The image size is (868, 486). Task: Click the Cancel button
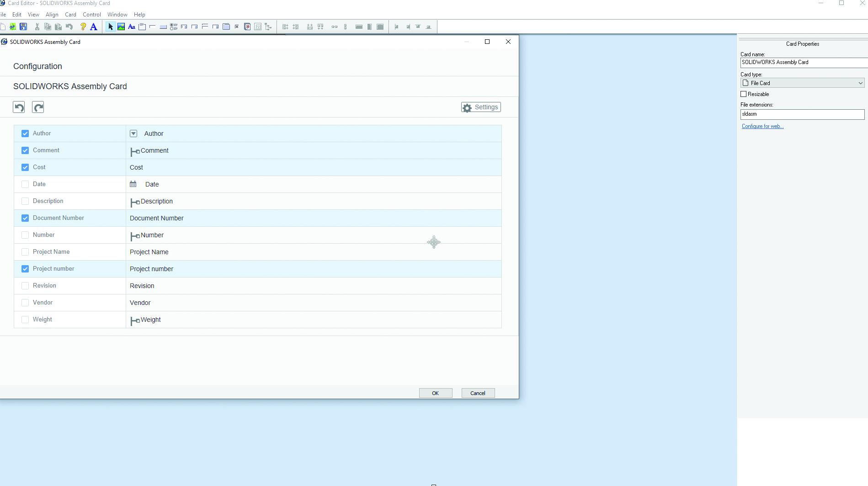[x=478, y=393]
